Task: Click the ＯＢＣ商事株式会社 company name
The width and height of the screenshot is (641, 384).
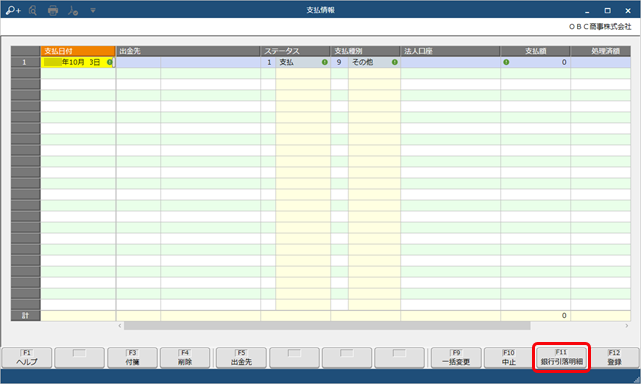Action: (600, 27)
